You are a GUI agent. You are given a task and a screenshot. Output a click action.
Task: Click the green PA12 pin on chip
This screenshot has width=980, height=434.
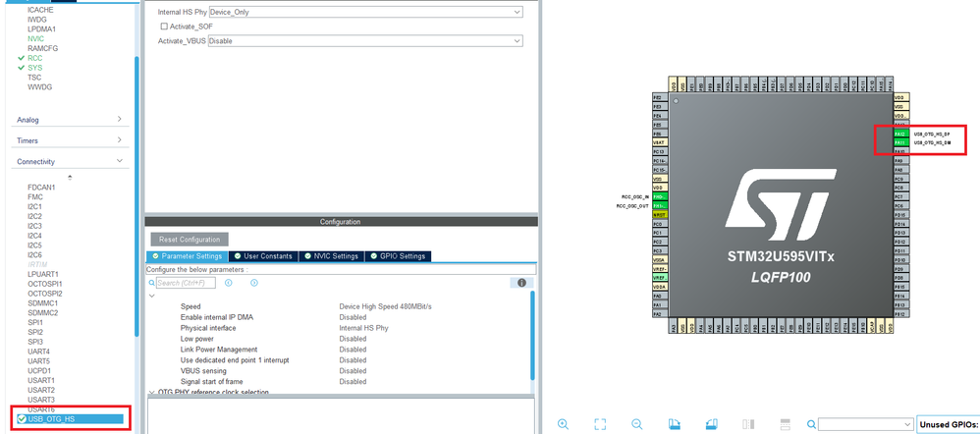(899, 134)
